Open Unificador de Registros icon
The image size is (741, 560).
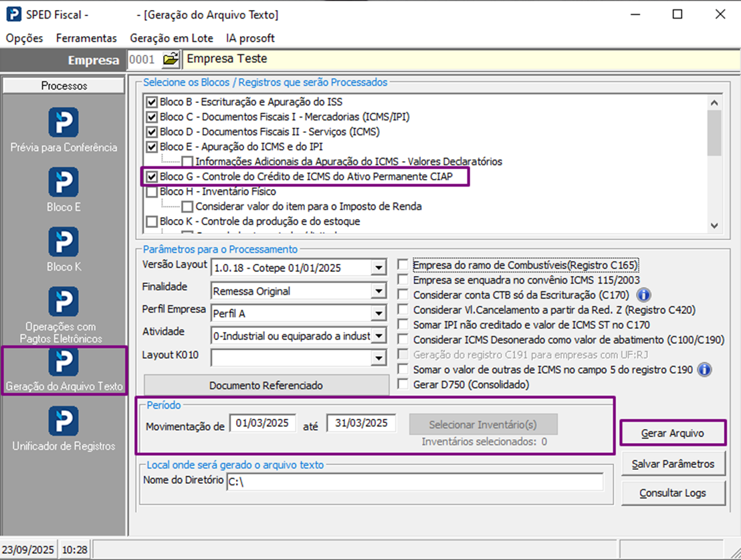[64, 421]
